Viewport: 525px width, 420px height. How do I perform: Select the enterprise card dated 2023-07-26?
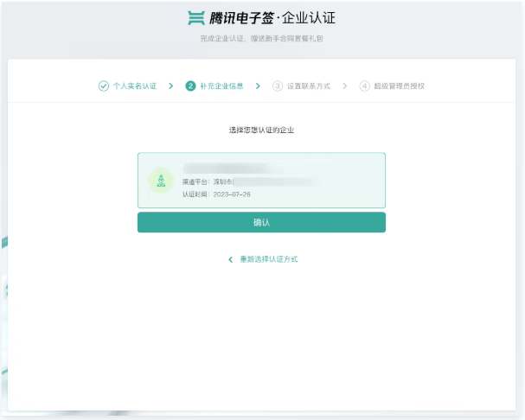261,181
